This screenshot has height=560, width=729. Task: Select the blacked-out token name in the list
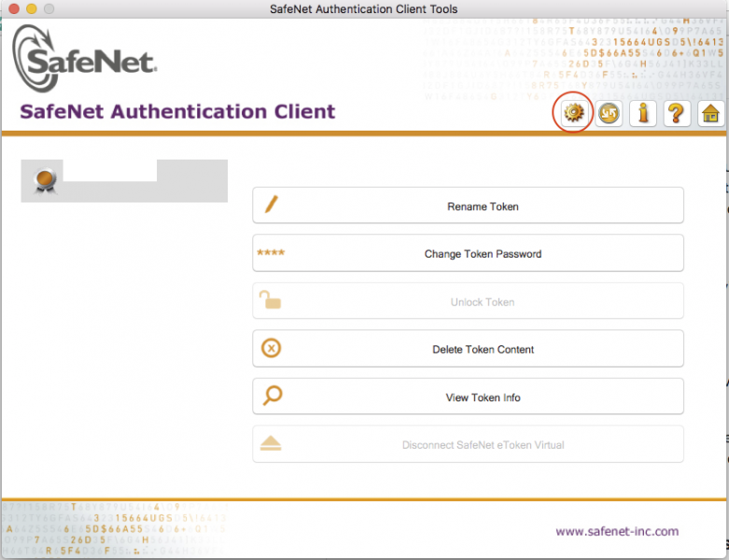pyautogui.click(x=109, y=171)
